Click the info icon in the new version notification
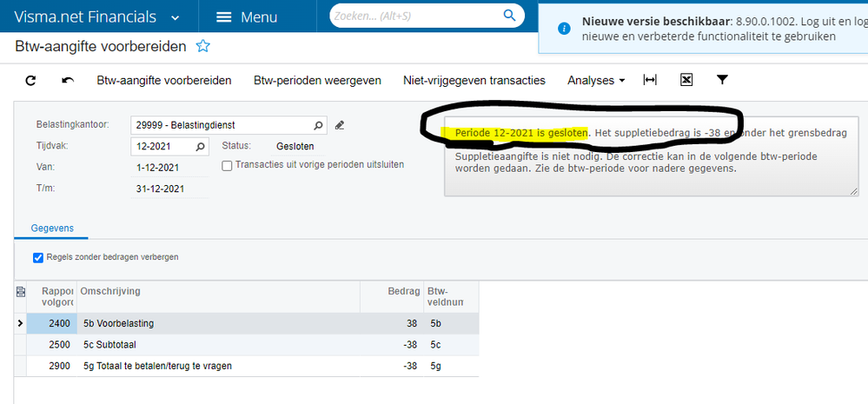 pos(564,29)
